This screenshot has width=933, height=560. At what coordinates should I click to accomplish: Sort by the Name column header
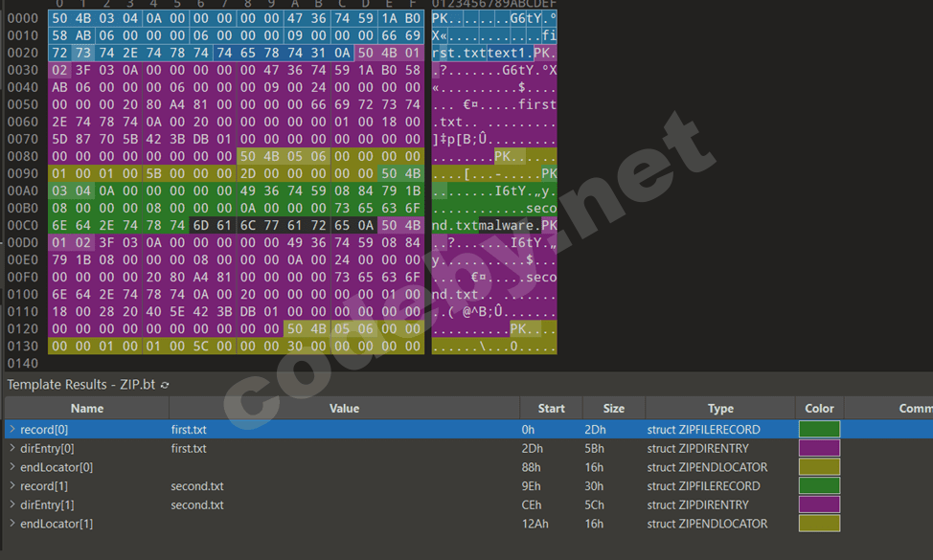coord(87,409)
